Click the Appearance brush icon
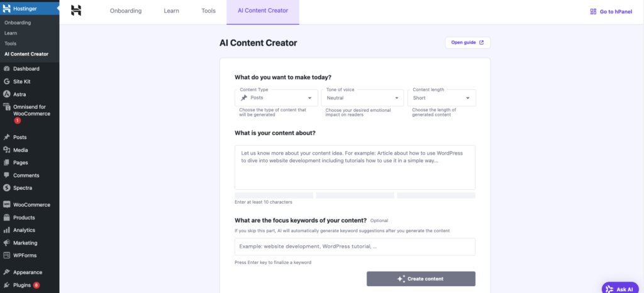Screen dimensions: 644x293 pyautogui.click(x=6, y=272)
